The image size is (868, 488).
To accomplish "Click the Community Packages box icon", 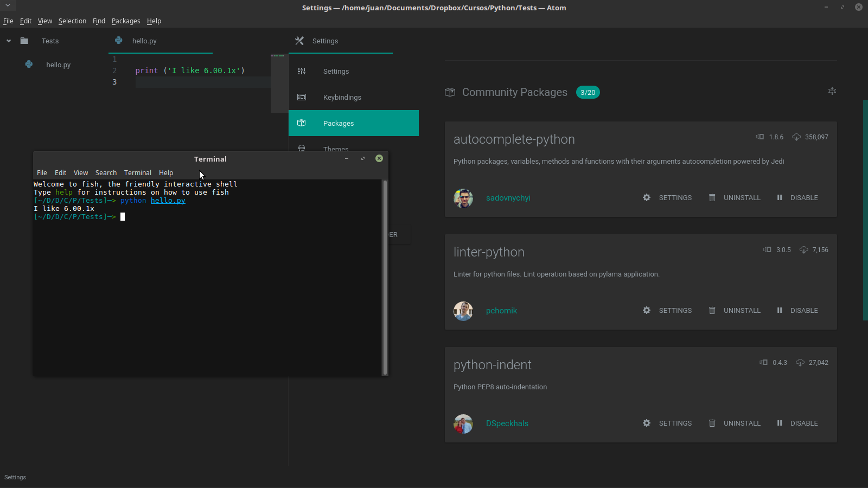I will click(450, 92).
